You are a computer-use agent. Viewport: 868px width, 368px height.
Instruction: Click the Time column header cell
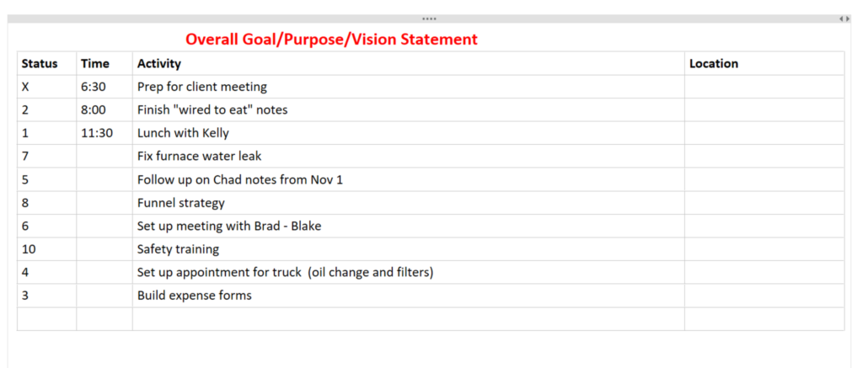tap(104, 64)
